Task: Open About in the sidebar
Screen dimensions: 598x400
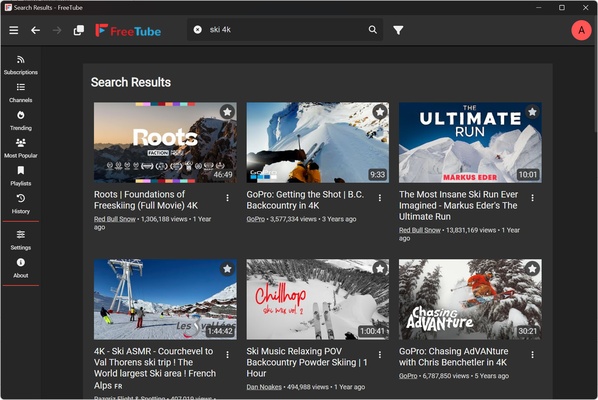Action: click(x=21, y=268)
